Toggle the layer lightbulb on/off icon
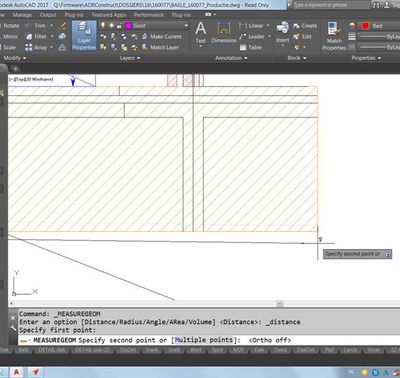Viewport: 400px width, 378px height. [x=103, y=25]
